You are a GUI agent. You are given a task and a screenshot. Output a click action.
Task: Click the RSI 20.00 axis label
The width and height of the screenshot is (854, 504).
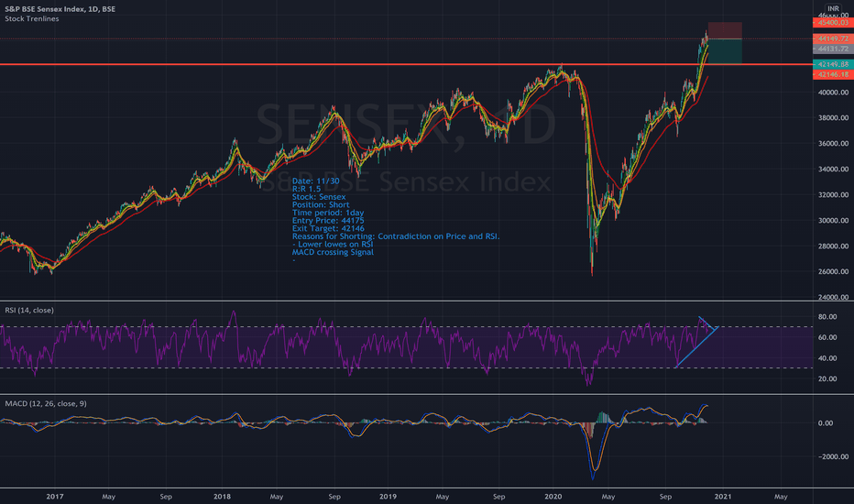pyautogui.click(x=827, y=378)
